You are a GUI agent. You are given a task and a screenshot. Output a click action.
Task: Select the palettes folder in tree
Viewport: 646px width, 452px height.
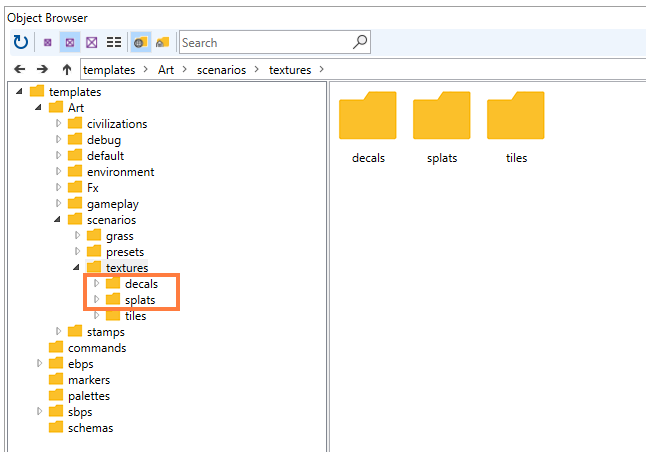point(80,396)
